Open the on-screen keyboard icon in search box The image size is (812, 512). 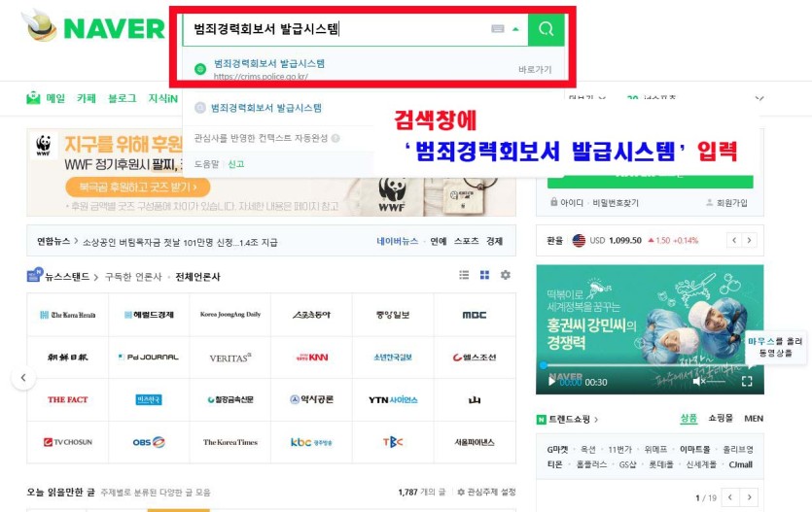(x=498, y=29)
